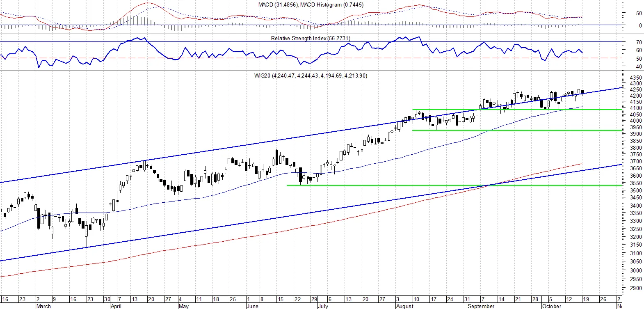The width and height of the screenshot is (644, 309).
Task: Click the date label 26 in October
Action: (603, 299)
